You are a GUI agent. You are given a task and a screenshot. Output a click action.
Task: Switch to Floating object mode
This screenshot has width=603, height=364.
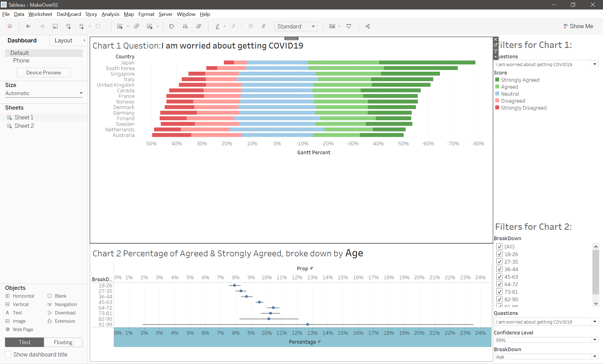63,342
